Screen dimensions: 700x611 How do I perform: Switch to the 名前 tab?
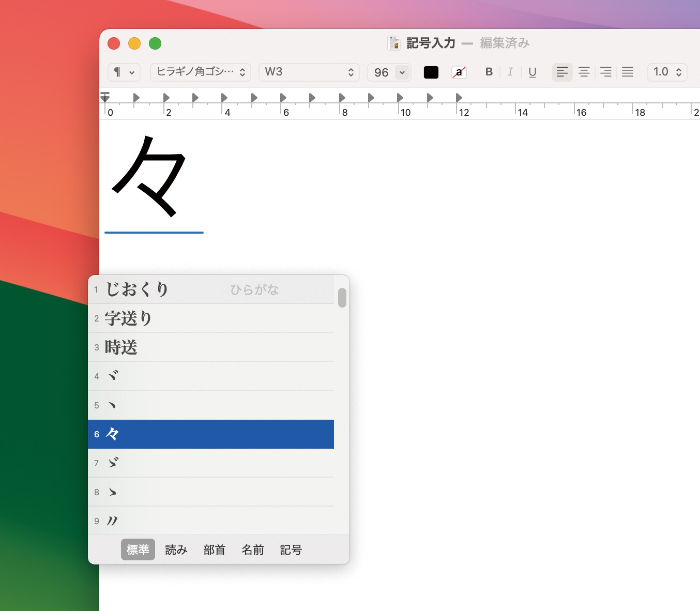pos(253,549)
